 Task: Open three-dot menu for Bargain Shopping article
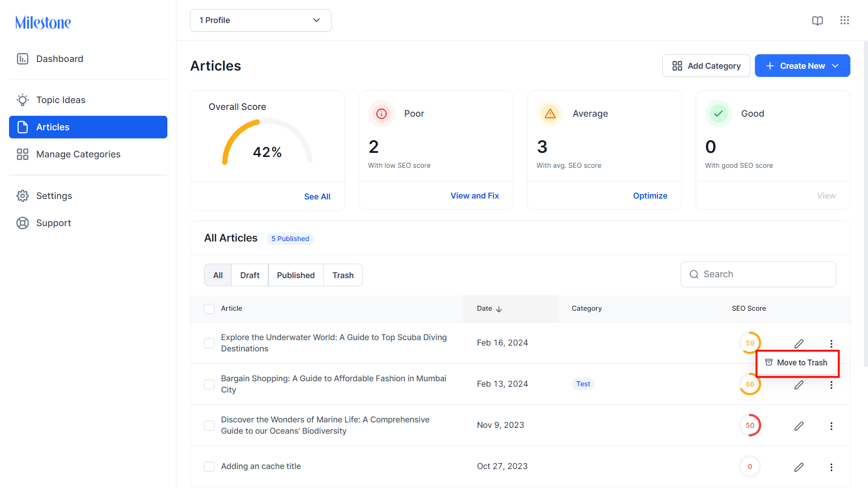pos(831,385)
